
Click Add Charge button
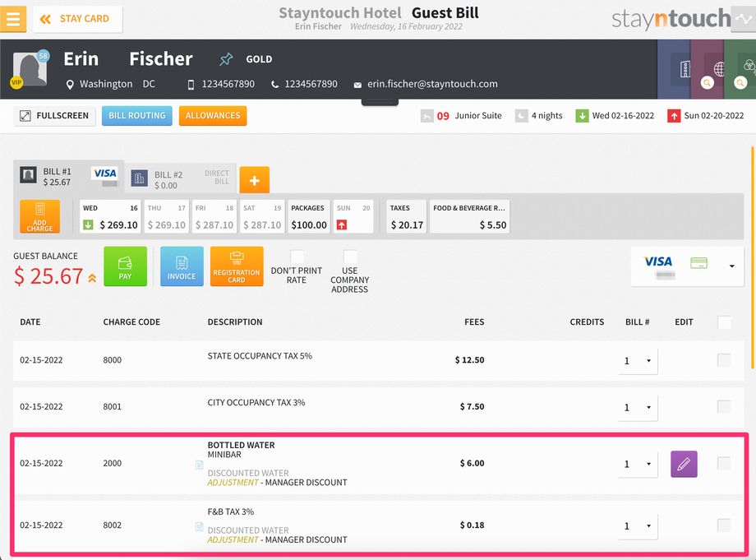[40, 216]
